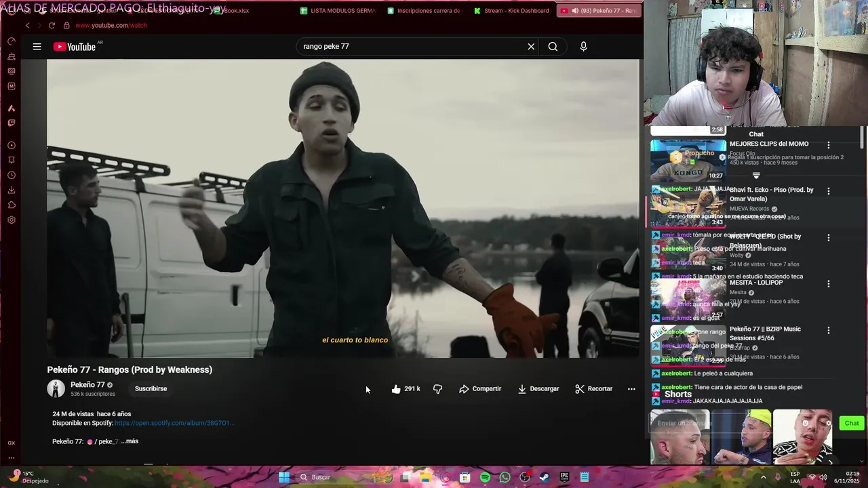
Task: Switch to the '(93) Pekeño 77' YouTube tab
Action: (x=598, y=11)
